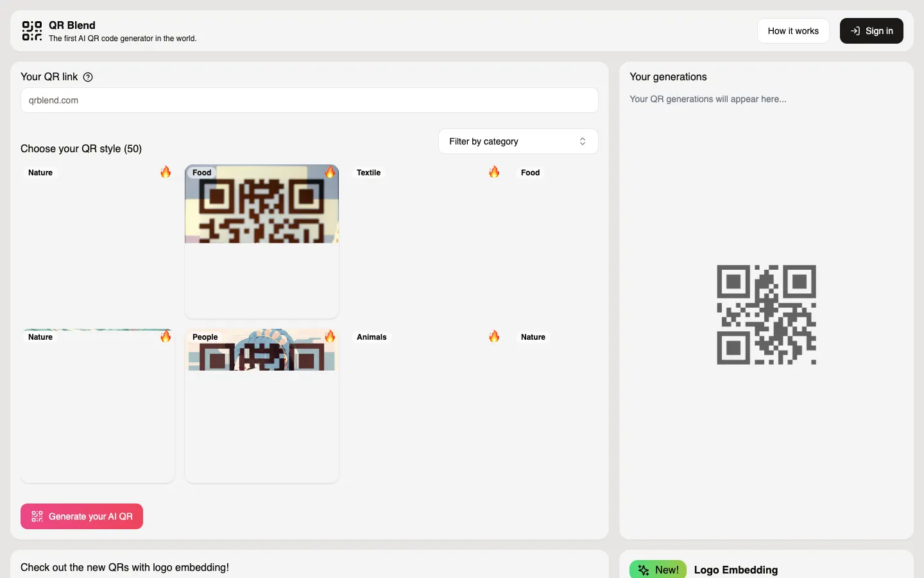Screen dimensions: 924x578
Task: Click the fire icon on the second Nature card in the left column
Action: (x=166, y=337)
